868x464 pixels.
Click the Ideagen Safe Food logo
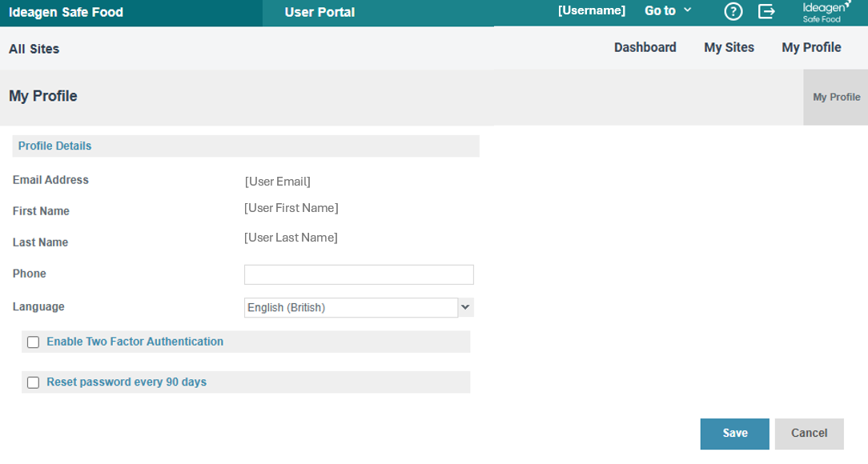(826, 12)
